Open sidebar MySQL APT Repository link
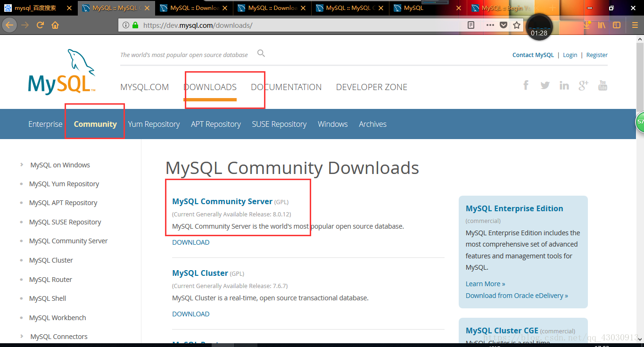This screenshot has width=644, height=347. click(x=63, y=203)
